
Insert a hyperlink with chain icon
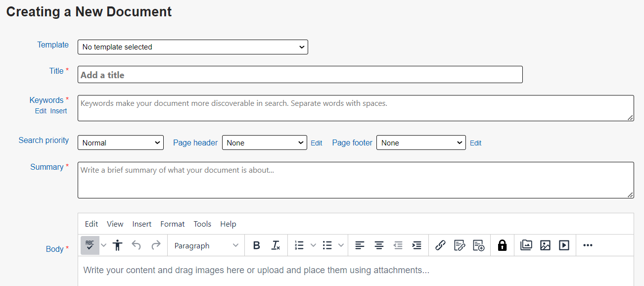click(x=441, y=245)
